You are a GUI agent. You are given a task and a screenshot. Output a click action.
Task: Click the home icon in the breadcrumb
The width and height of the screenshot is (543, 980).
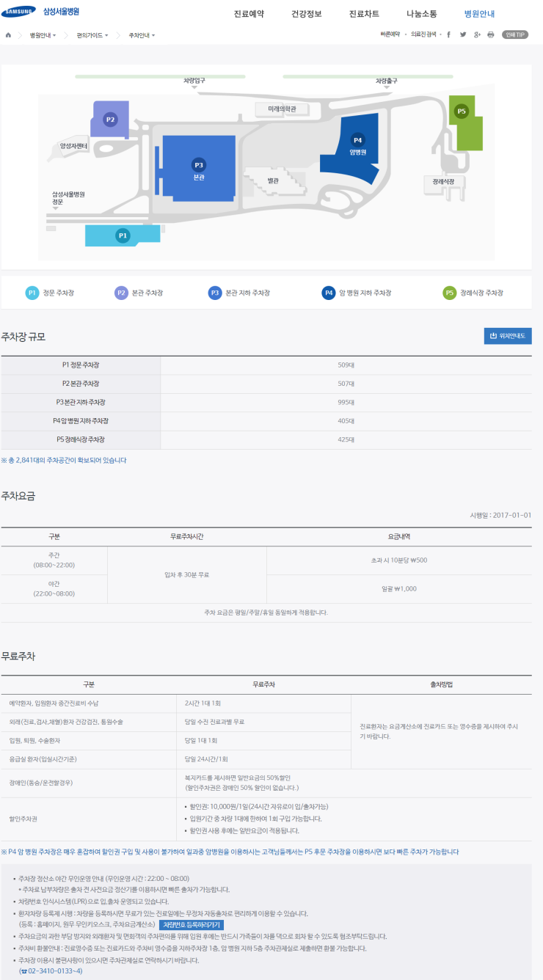8,34
